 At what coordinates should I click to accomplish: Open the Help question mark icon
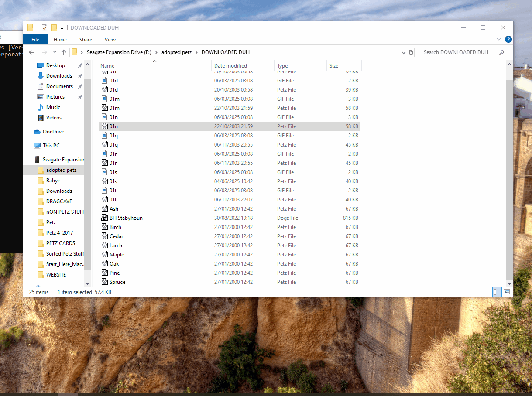508,39
